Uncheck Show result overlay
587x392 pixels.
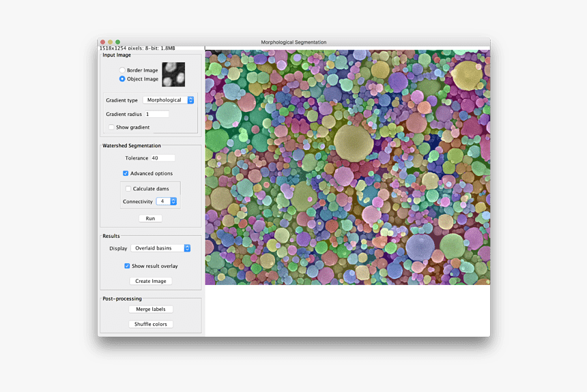coord(127,266)
